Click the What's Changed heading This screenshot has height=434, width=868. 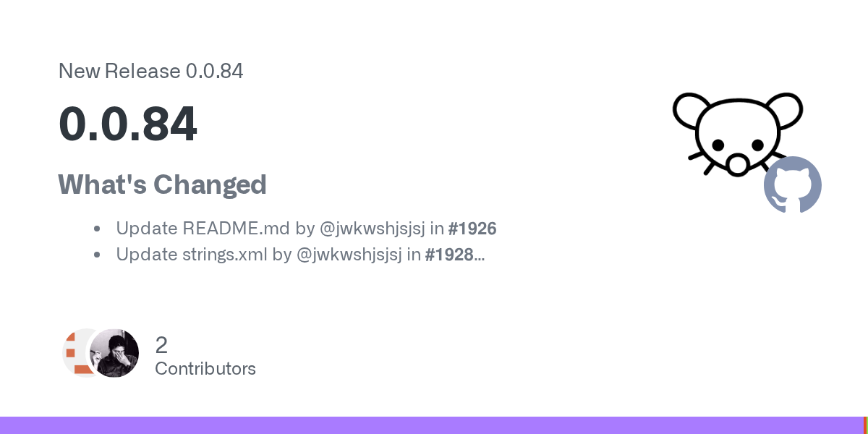tap(162, 185)
